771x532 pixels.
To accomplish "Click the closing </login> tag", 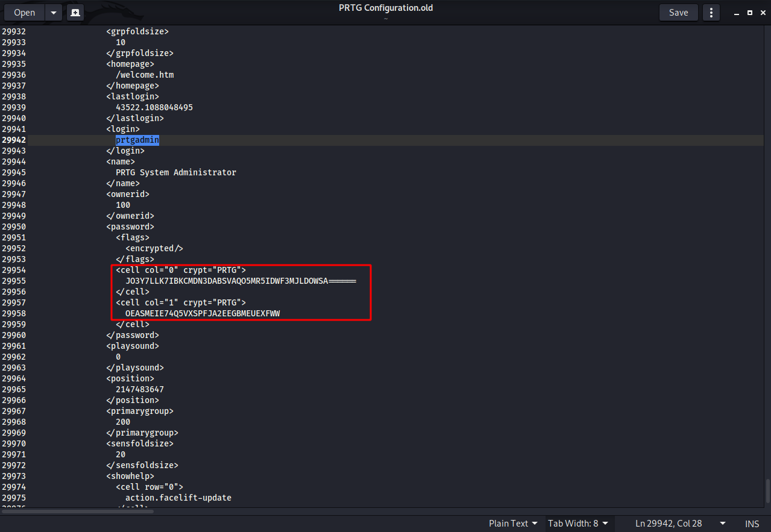I will [x=125, y=151].
